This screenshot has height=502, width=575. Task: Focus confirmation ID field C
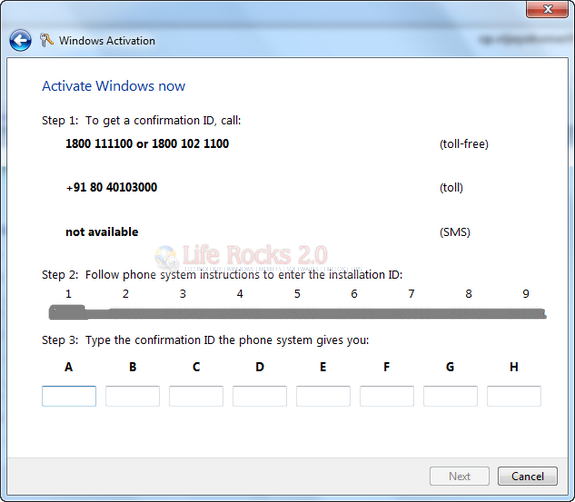coord(196,396)
